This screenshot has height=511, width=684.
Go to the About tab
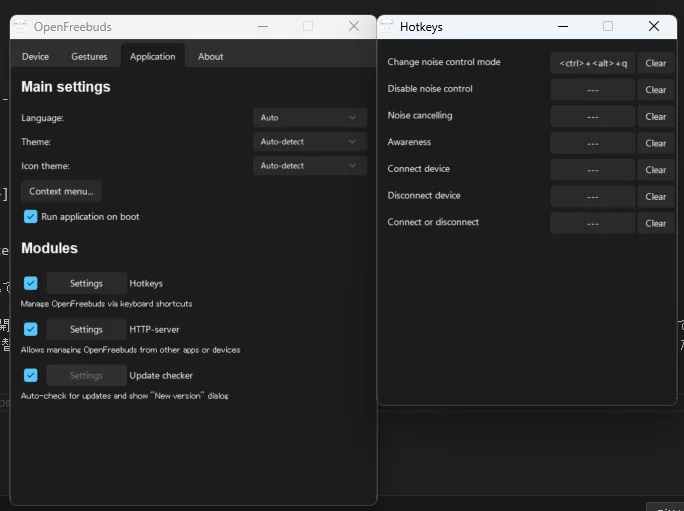210,57
